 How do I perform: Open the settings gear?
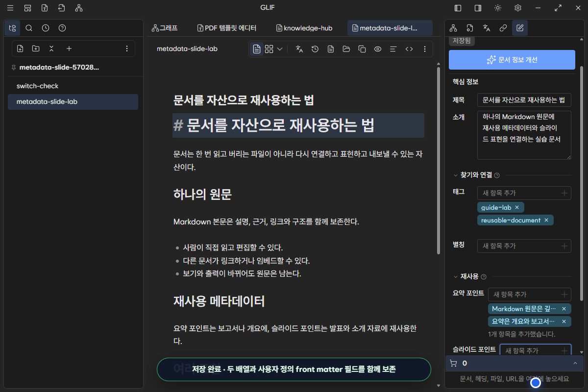(x=517, y=8)
